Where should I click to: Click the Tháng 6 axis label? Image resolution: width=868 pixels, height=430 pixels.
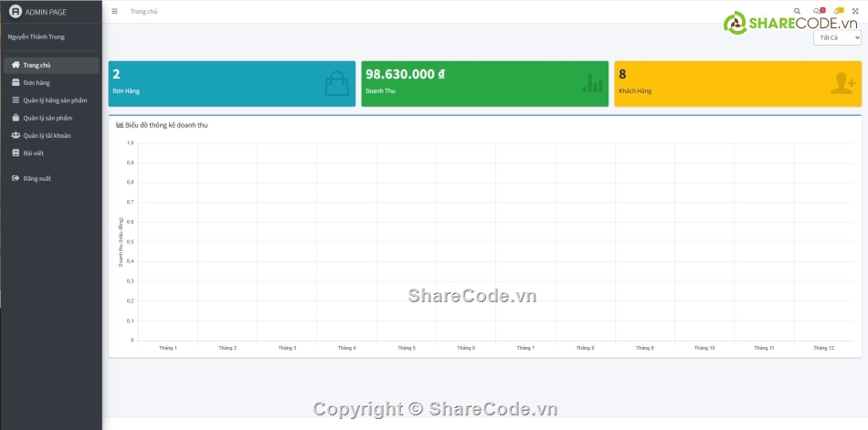click(466, 348)
